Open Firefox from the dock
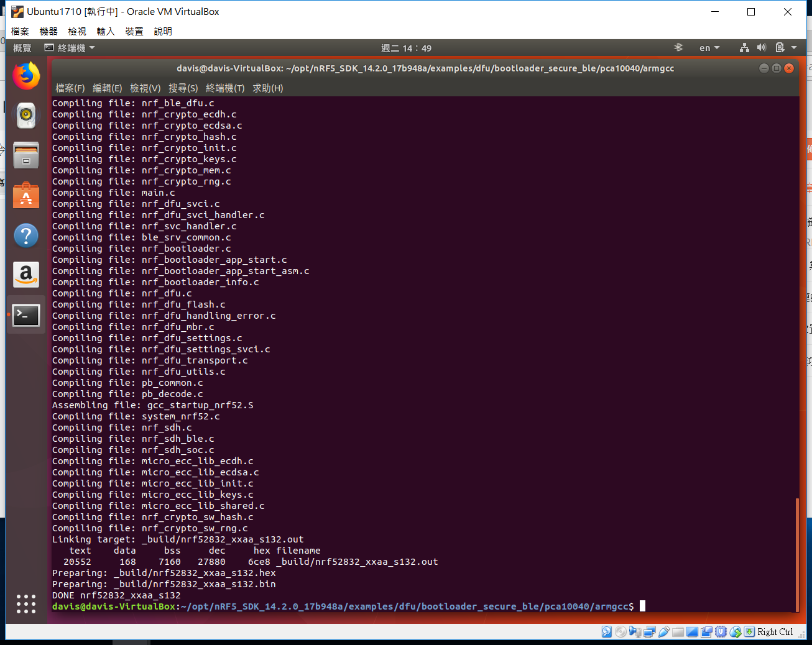The image size is (812, 645). [x=25, y=75]
